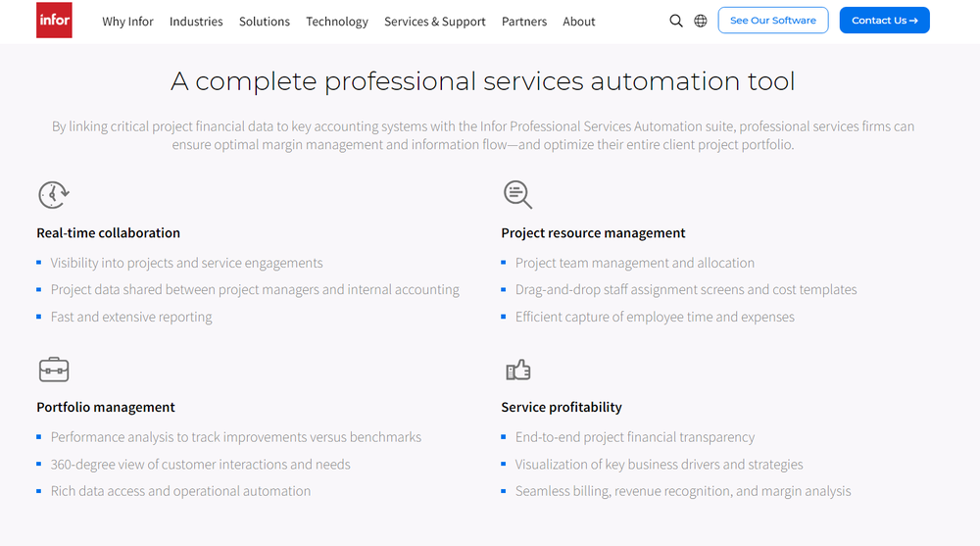Image resolution: width=980 pixels, height=546 pixels.
Task: Click "Rich data access and operational automation"
Action: pyautogui.click(x=180, y=491)
